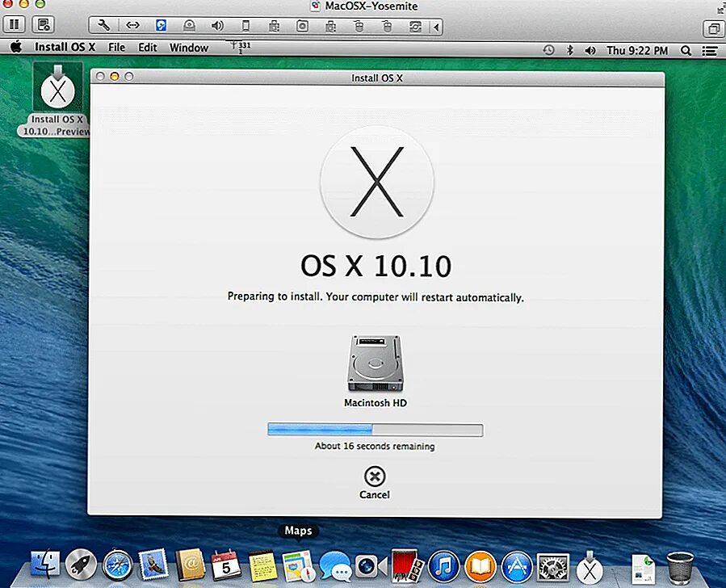The image size is (726, 588).
Task: Click the window mode icon at top right
Action: 714,29
